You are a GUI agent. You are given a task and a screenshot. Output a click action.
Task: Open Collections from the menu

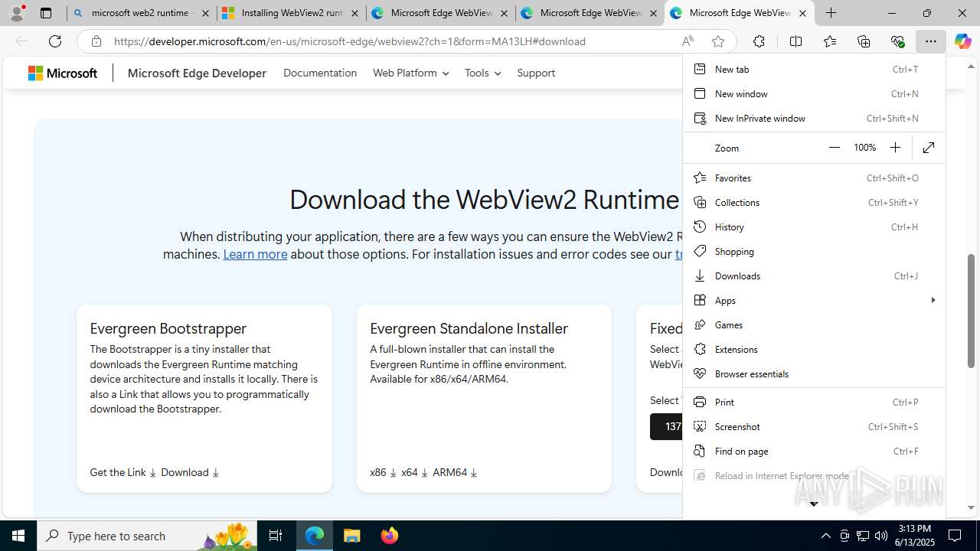click(814, 202)
